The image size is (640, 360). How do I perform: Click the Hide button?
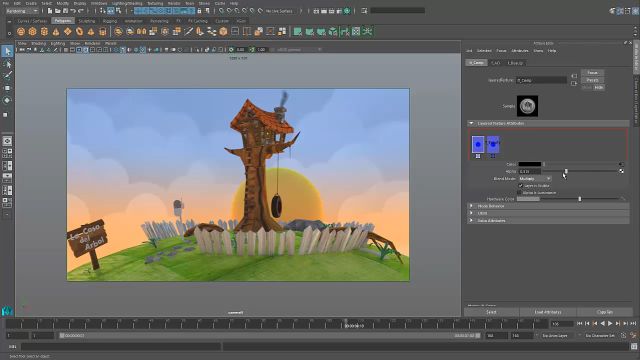[x=598, y=87]
